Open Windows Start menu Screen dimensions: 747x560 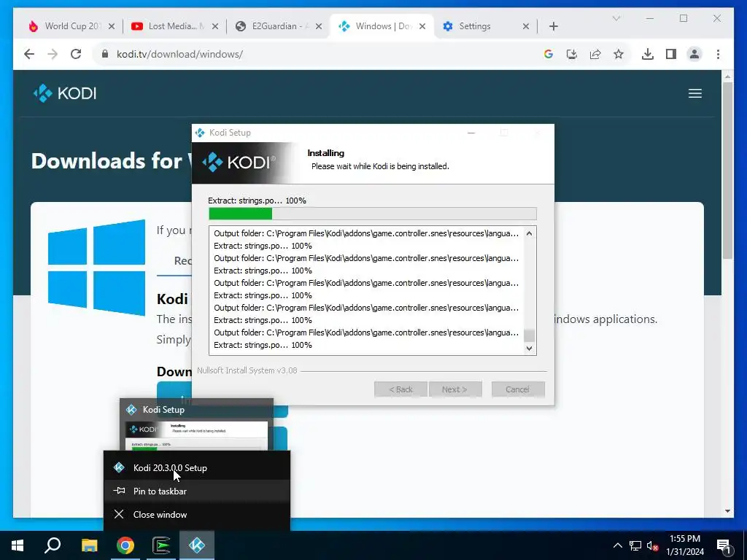tap(18, 545)
